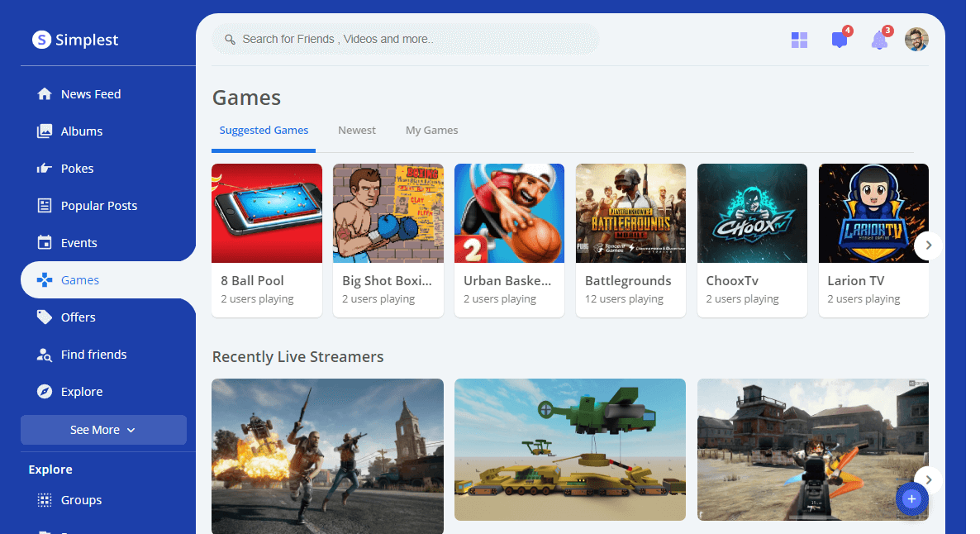Screen dimensions: 980x534
Task: Click the Explore compass icon in sidebar
Action: pos(45,392)
